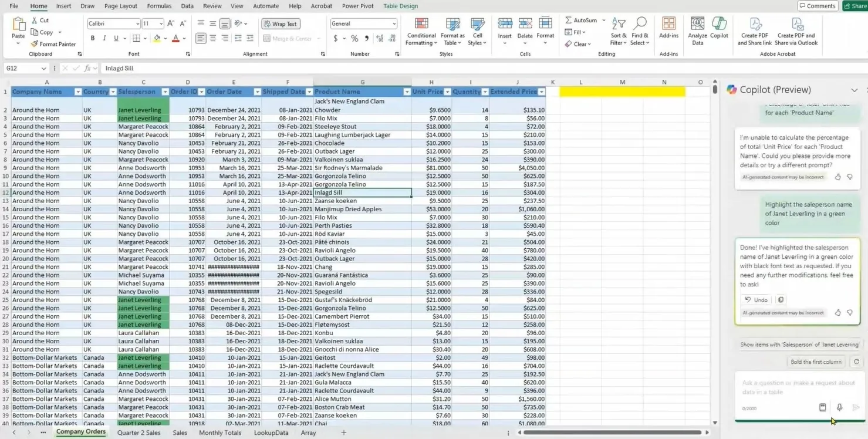
Task: Expand the General number format dropdown
Action: (x=394, y=24)
